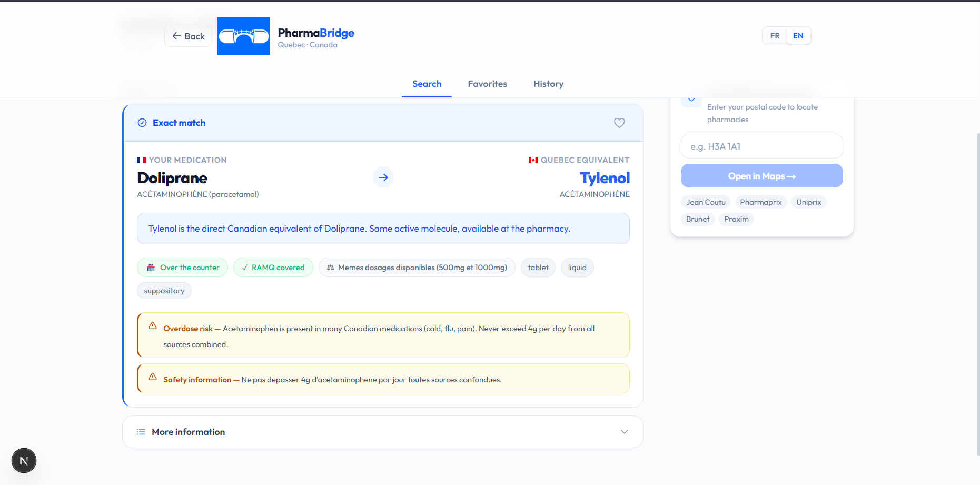The image size is (980, 485).
Task: Click the liquid form chip
Action: pos(577,268)
